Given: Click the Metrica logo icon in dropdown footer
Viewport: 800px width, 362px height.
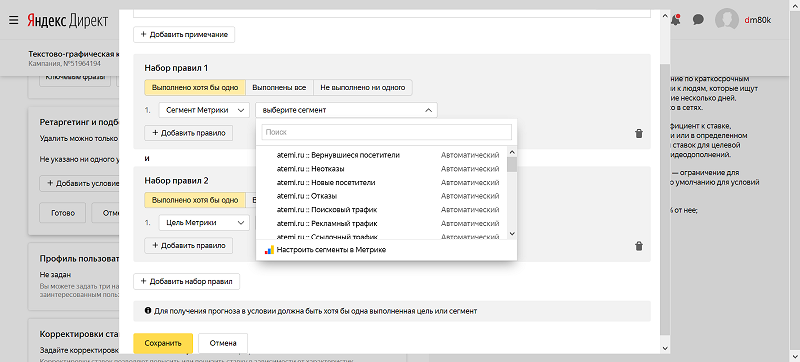Looking at the screenshot, I should (269, 250).
